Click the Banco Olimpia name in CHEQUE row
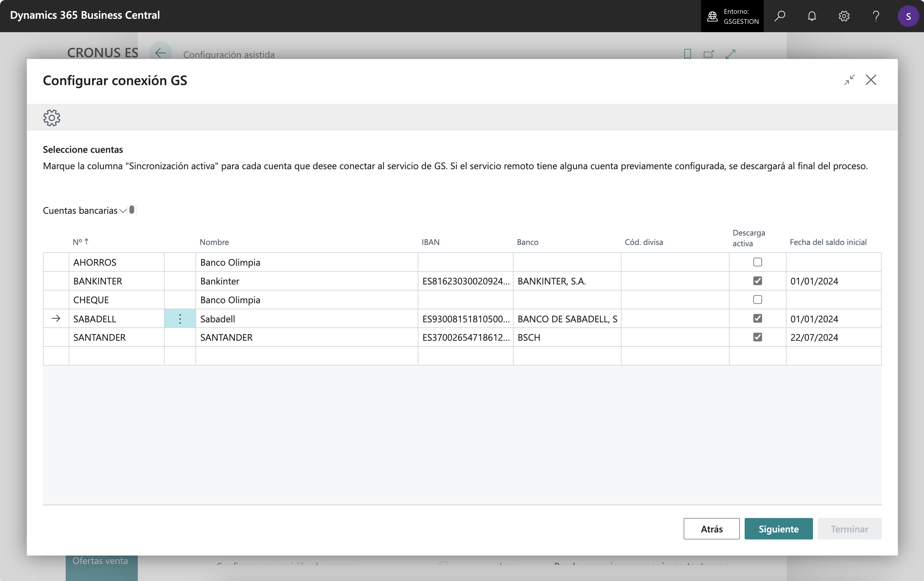 pos(306,300)
